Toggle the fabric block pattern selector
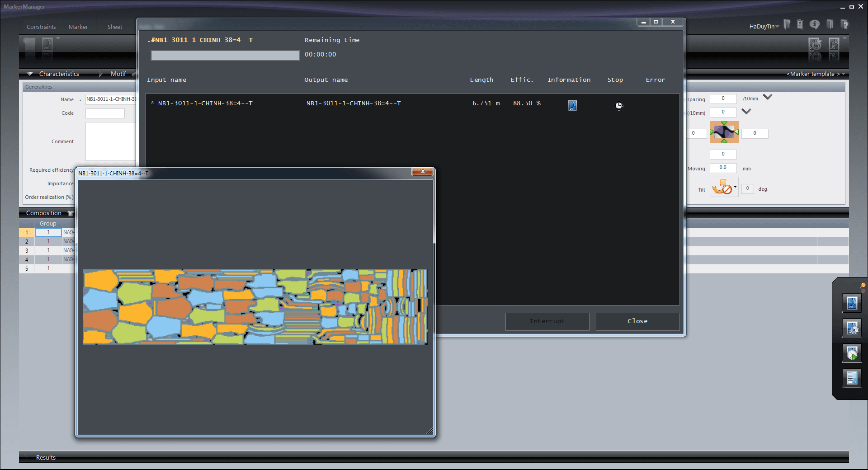This screenshot has width=868, height=470. [723, 132]
